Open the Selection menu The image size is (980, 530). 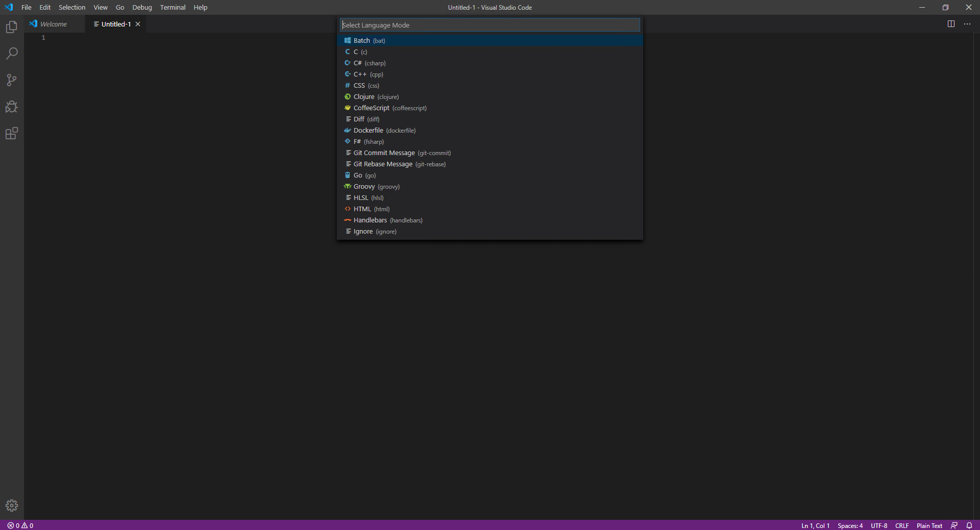tap(72, 7)
